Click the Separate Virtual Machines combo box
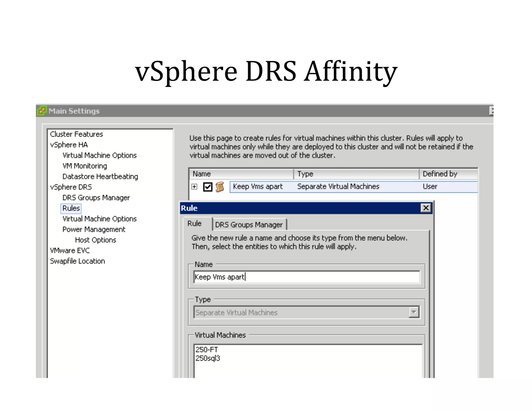 [307, 312]
